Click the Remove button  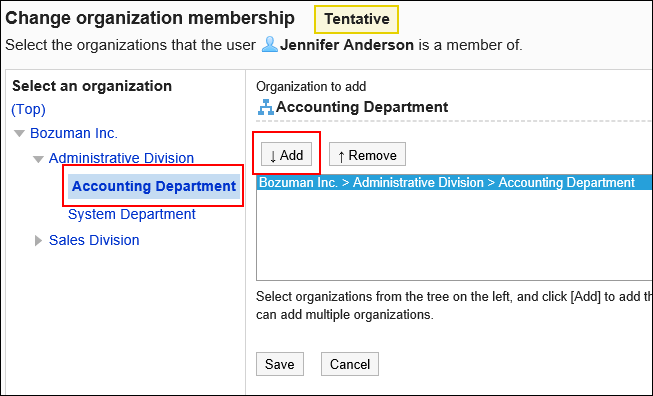[x=367, y=154]
